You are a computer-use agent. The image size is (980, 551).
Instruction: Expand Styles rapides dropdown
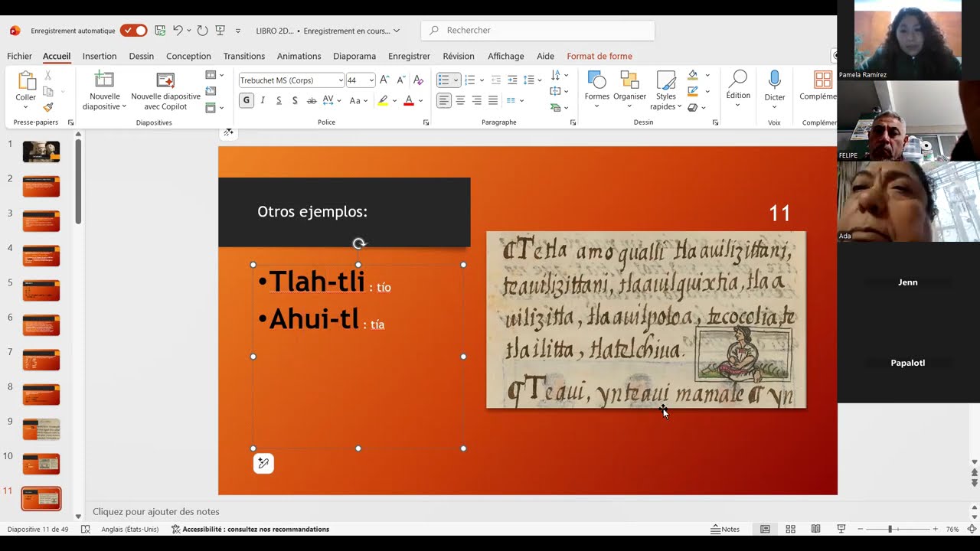click(x=666, y=91)
